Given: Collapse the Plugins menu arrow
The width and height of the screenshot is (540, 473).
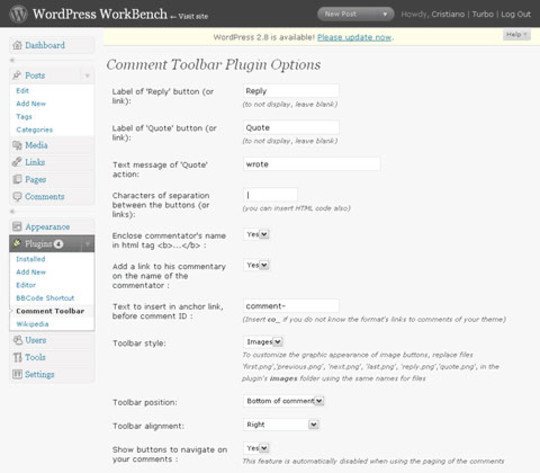Looking at the screenshot, I should [87, 244].
